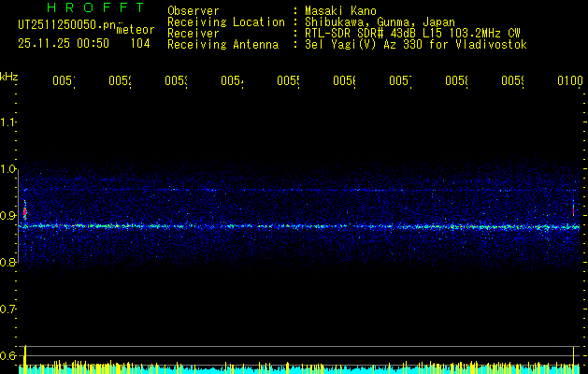
Task: Click the 0.9 kHz frequency label
Action: [x=7, y=215]
